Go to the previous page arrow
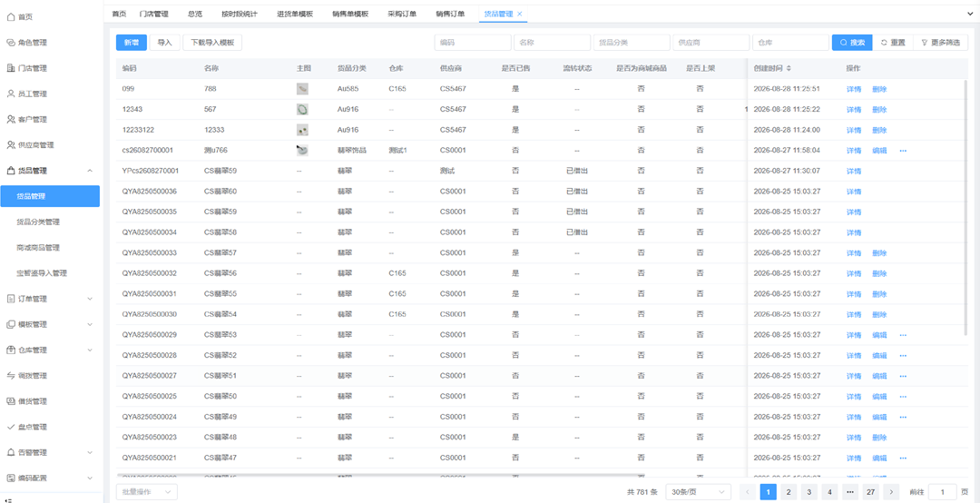This screenshot has width=980, height=503. [748, 492]
